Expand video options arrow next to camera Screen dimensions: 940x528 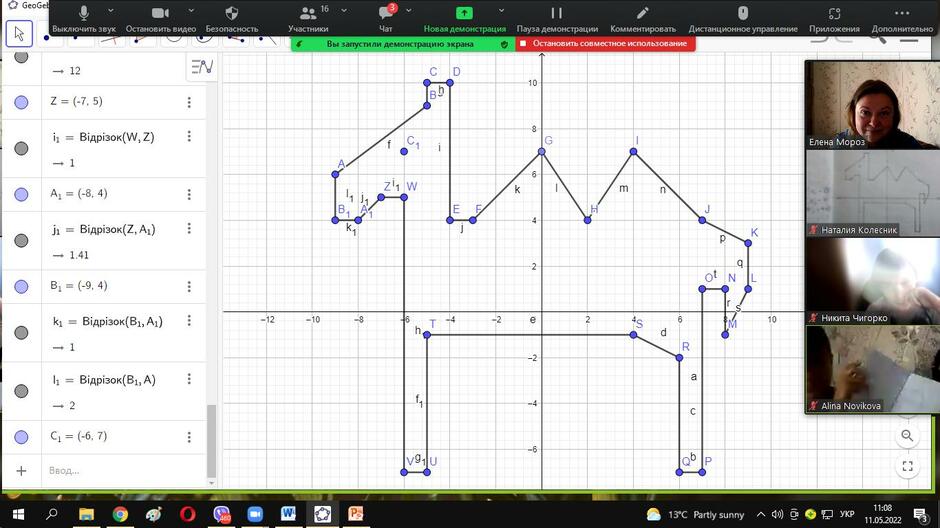pos(191,11)
